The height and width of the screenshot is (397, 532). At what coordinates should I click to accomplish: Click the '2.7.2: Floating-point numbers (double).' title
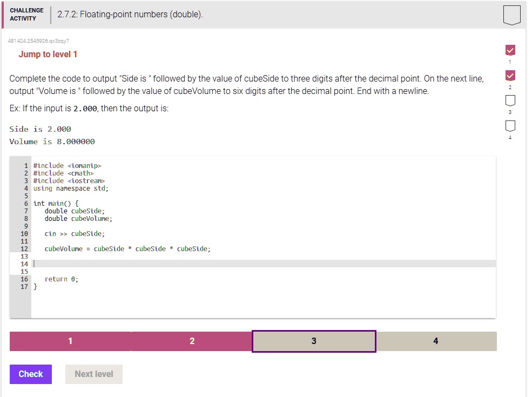[x=130, y=14]
